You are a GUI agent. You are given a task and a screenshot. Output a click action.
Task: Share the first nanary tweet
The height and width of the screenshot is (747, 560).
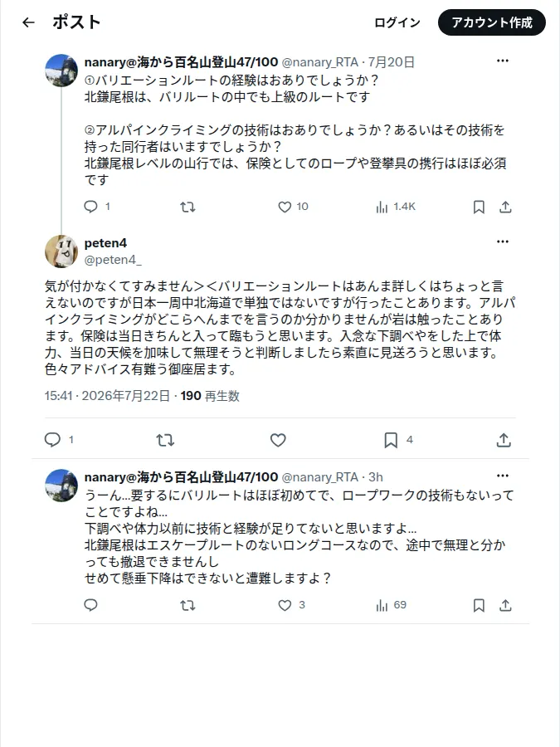click(505, 207)
